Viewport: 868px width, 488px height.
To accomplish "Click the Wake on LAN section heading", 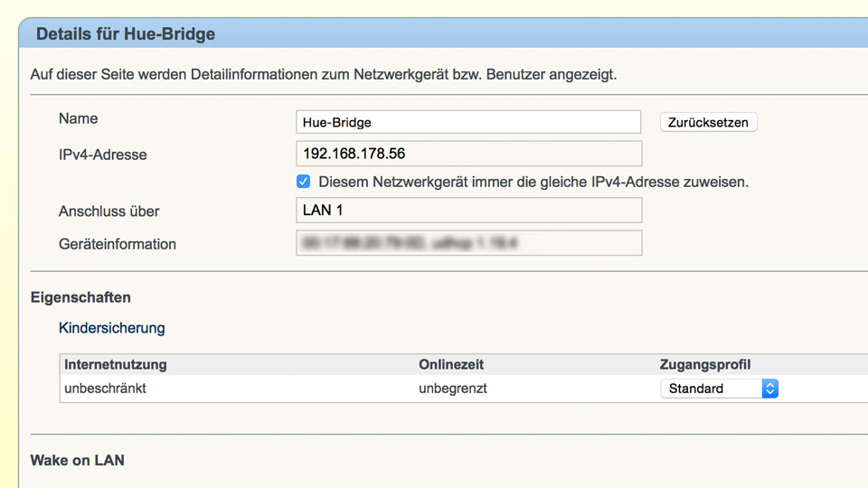I will click(78, 461).
